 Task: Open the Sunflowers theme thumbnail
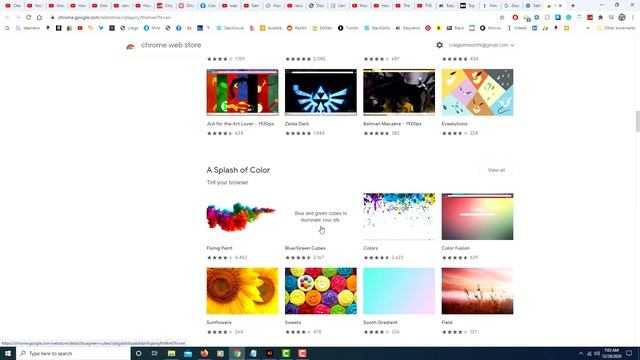tap(242, 291)
